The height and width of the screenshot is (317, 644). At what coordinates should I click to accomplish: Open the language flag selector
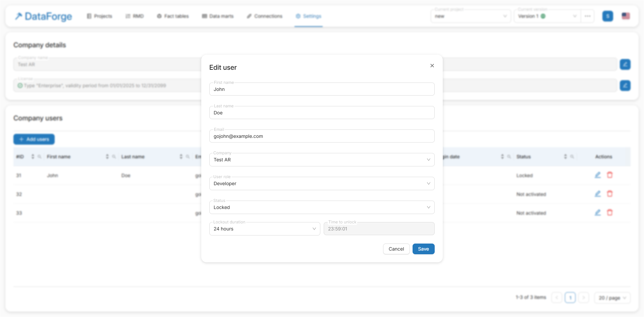[x=626, y=16]
